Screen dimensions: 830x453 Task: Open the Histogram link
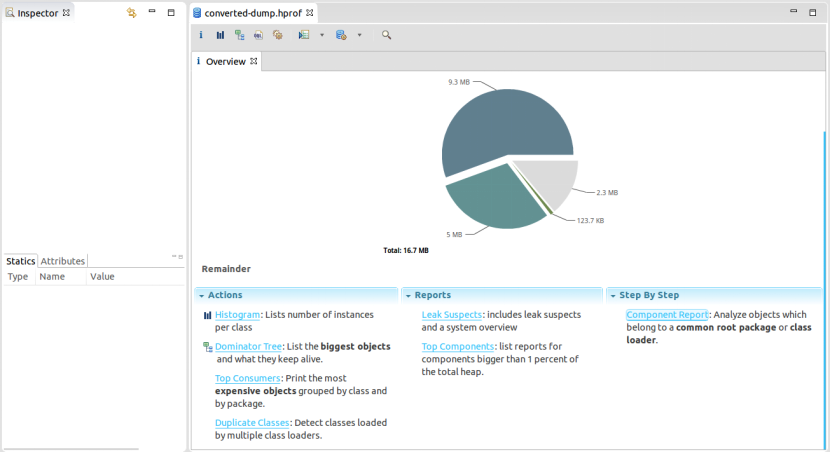click(237, 315)
